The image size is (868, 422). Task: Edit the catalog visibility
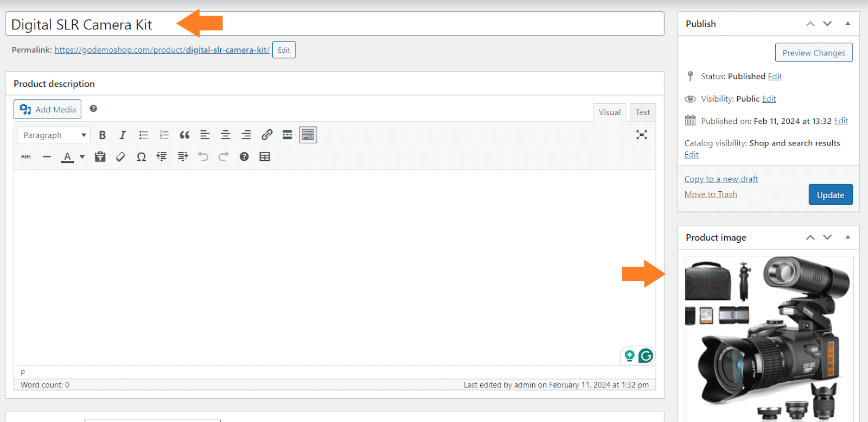(691, 154)
